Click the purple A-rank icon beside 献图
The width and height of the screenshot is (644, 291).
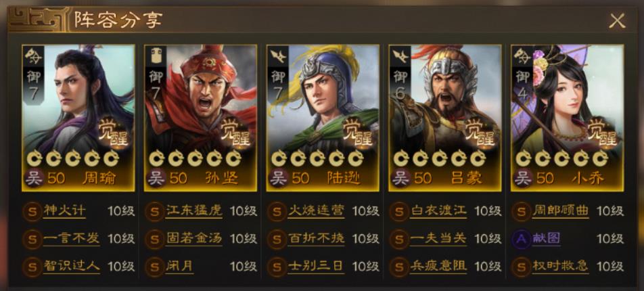(522, 240)
